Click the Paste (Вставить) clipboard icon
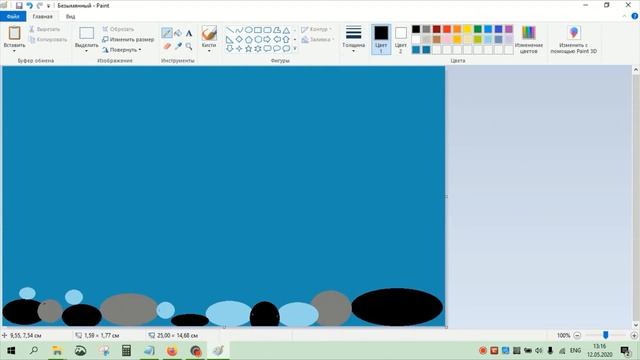This screenshot has height=360, width=640. pos(14,33)
